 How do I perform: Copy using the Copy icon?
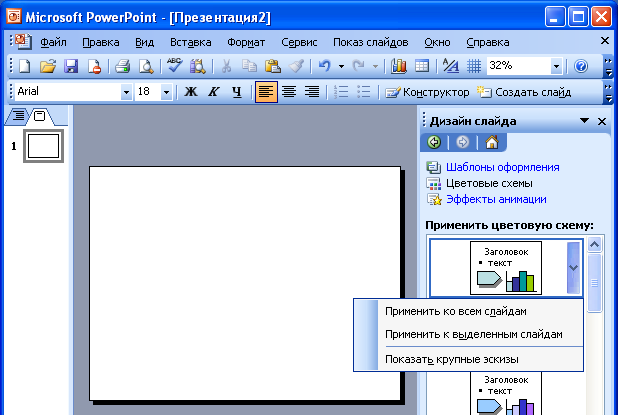pyautogui.click(x=249, y=66)
